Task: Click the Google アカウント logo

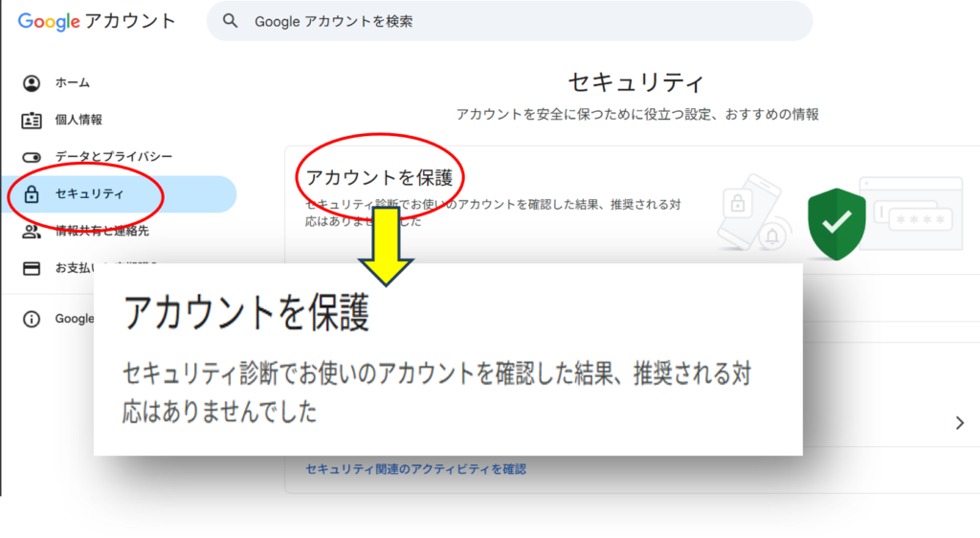Action: click(x=97, y=21)
